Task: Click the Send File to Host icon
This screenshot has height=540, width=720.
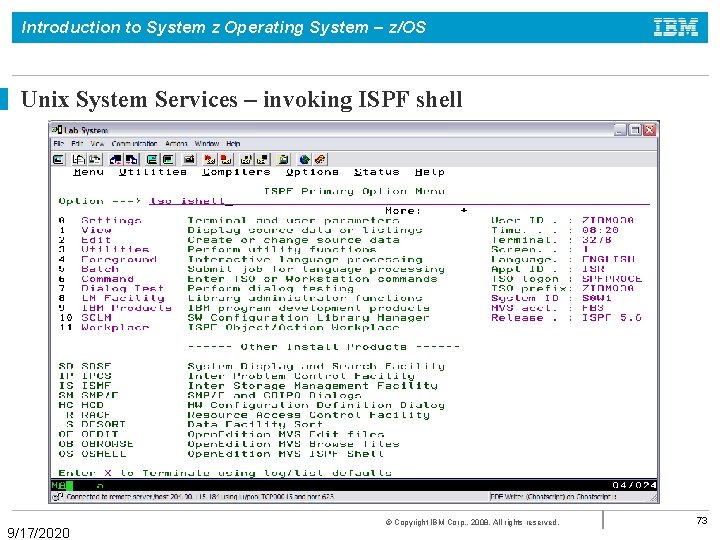Action: 116,159
